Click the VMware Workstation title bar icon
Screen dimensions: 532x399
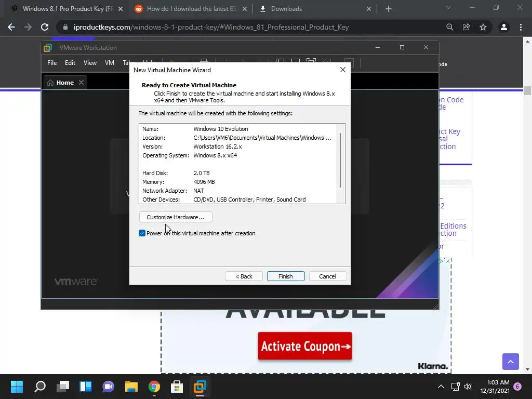[x=48, y=47]
